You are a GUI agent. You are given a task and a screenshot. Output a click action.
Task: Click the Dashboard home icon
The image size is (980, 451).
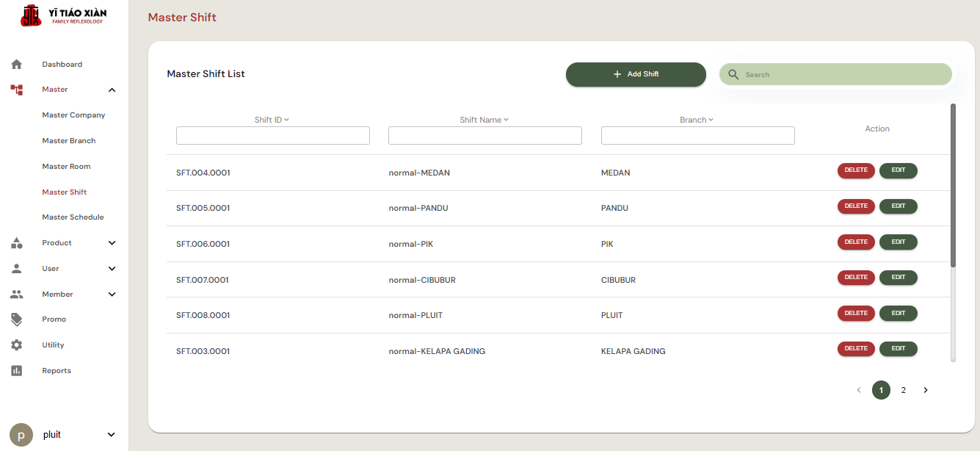[17, 65]
